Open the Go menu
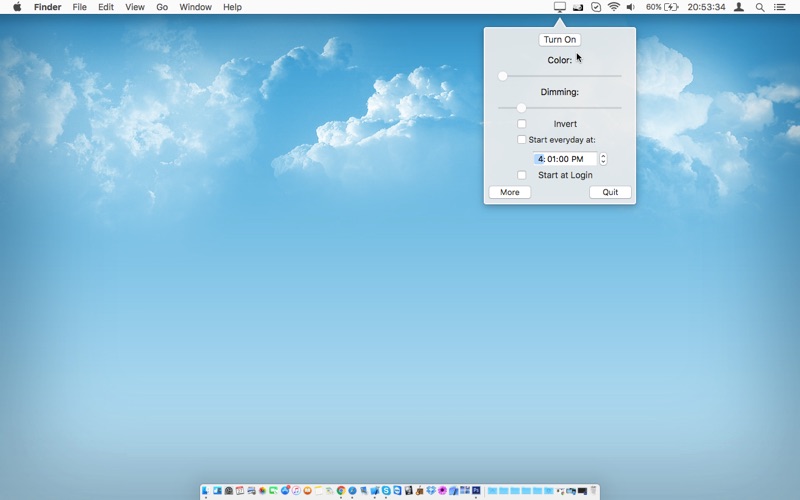800x500 pixels. coord(162,7)
